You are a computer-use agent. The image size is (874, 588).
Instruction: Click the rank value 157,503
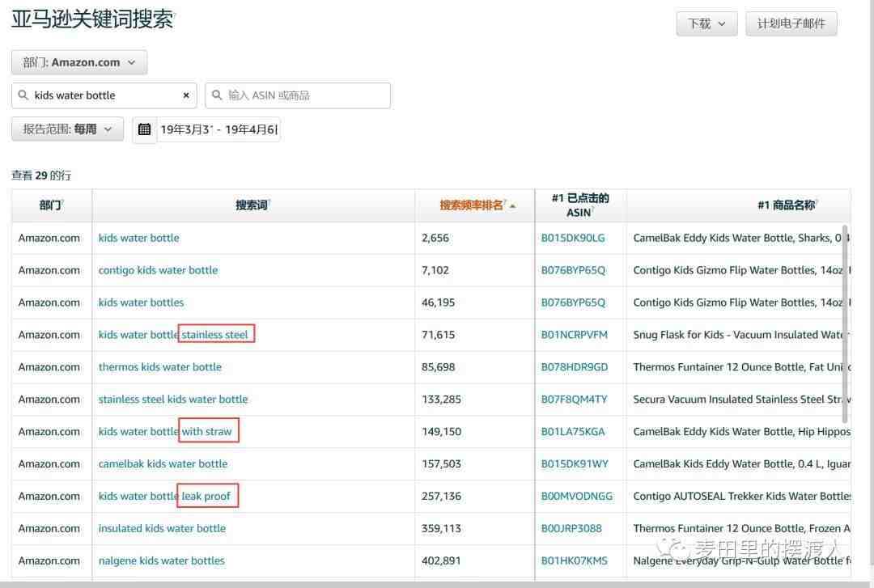442,464
